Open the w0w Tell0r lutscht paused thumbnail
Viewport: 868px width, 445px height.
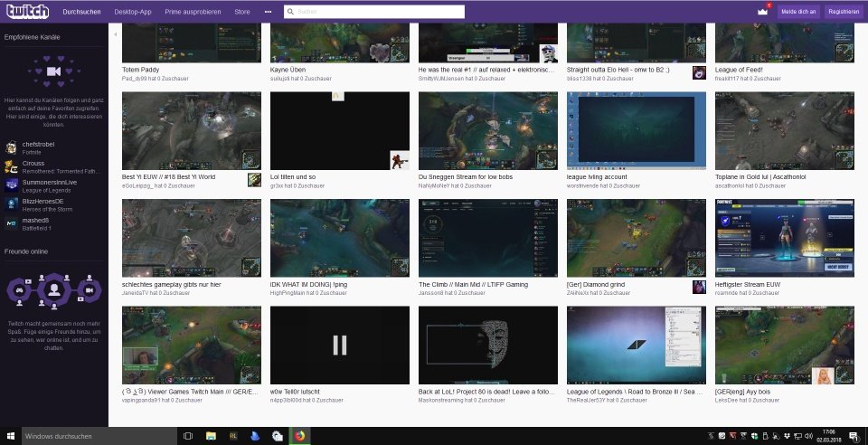340,346
